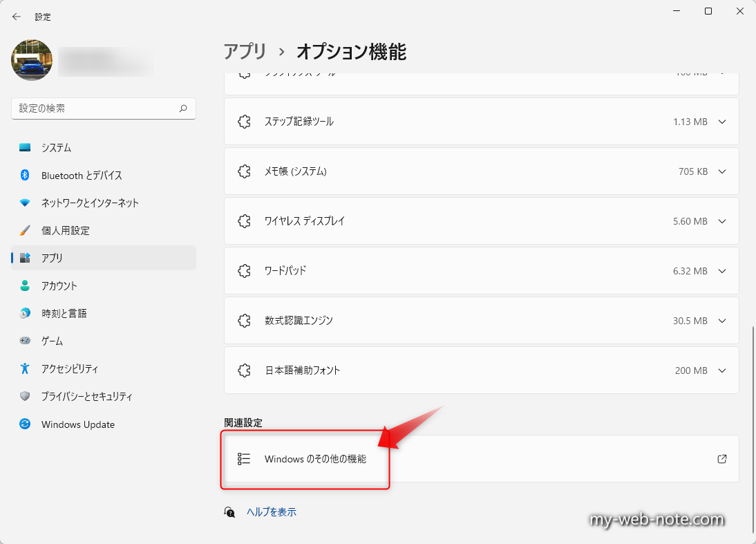Expand the メモ帳 (システム) chevron

pos(722,171)
